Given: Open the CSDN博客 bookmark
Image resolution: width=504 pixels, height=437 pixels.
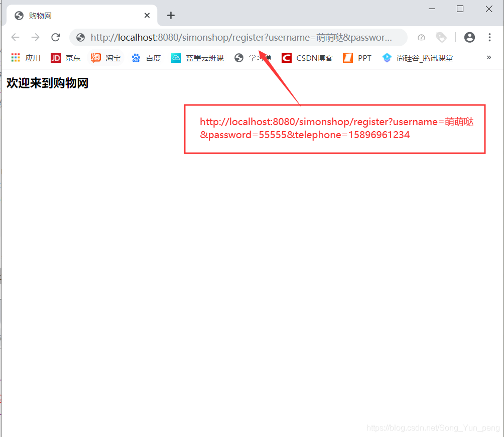Looking at the screenshot, I should coord(307,58).
